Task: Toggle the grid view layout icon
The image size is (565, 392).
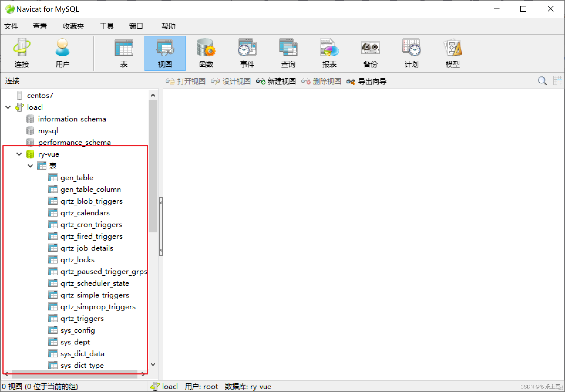Action: tap(556, 81)
